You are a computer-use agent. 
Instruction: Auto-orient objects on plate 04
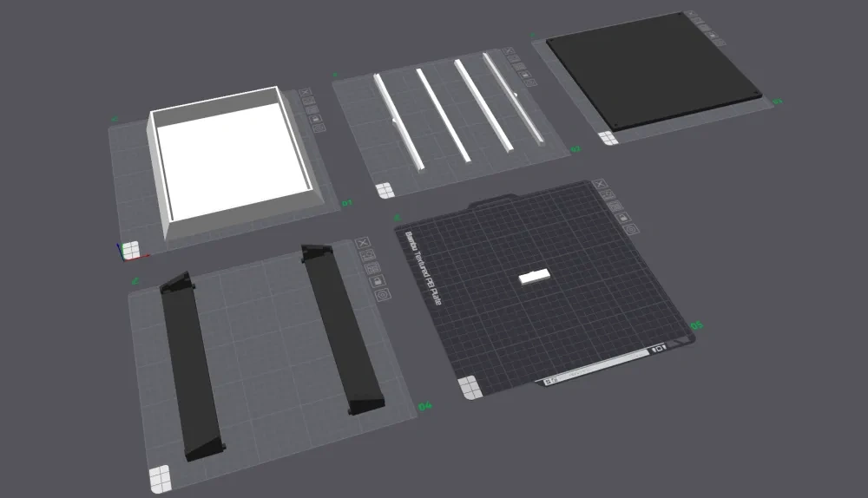pos(369,254)
